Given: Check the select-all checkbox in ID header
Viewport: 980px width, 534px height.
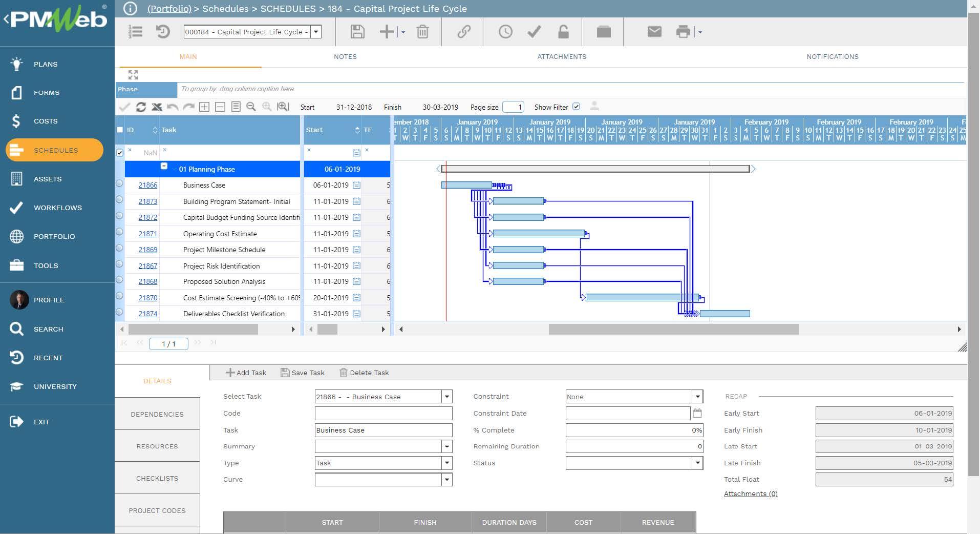Looking at the screenshot, I should [120, 130].
